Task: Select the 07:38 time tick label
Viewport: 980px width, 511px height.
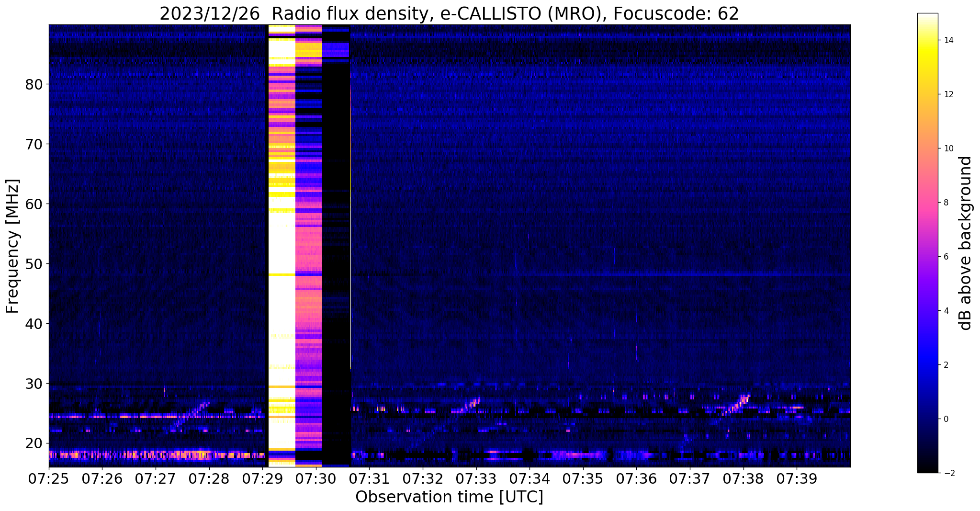Action: point(743,478)
